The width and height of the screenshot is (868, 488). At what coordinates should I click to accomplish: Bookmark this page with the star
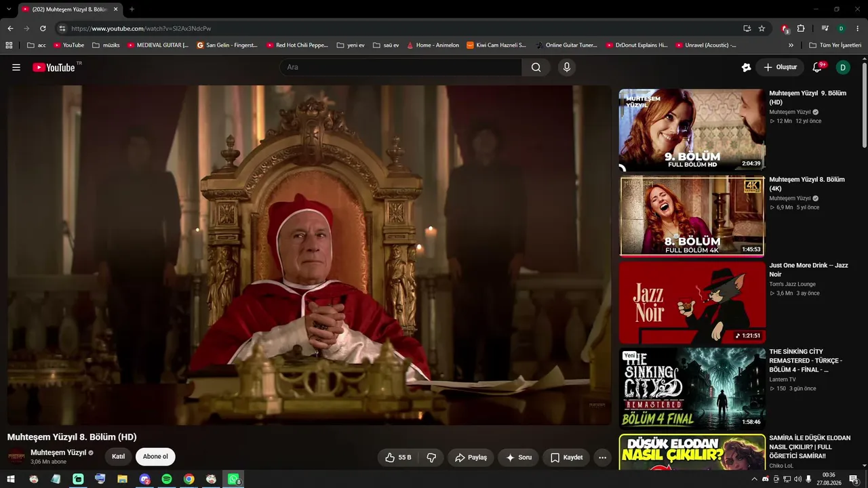click(762, 28)
